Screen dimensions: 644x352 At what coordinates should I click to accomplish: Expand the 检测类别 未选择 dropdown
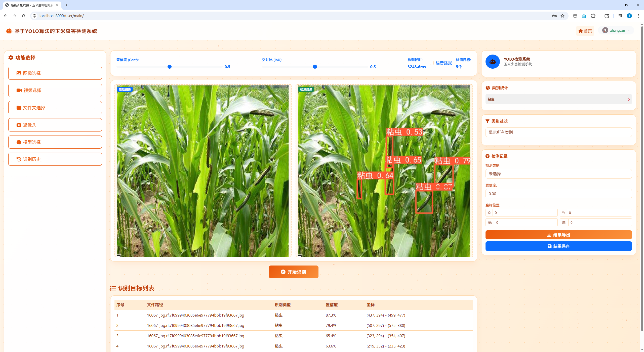558,174
